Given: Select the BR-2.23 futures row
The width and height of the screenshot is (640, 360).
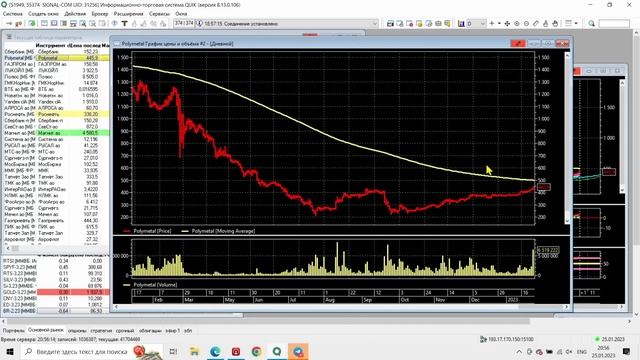Looking at the screenshot, I should point(56,311).
